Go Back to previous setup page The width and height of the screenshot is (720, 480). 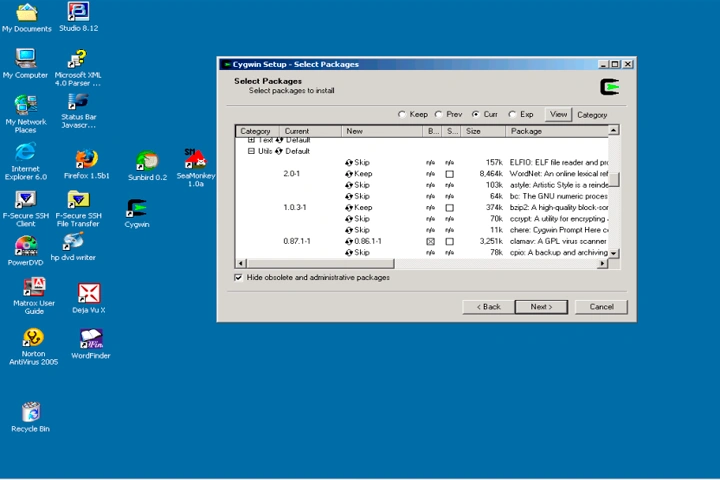coord(489,307)
